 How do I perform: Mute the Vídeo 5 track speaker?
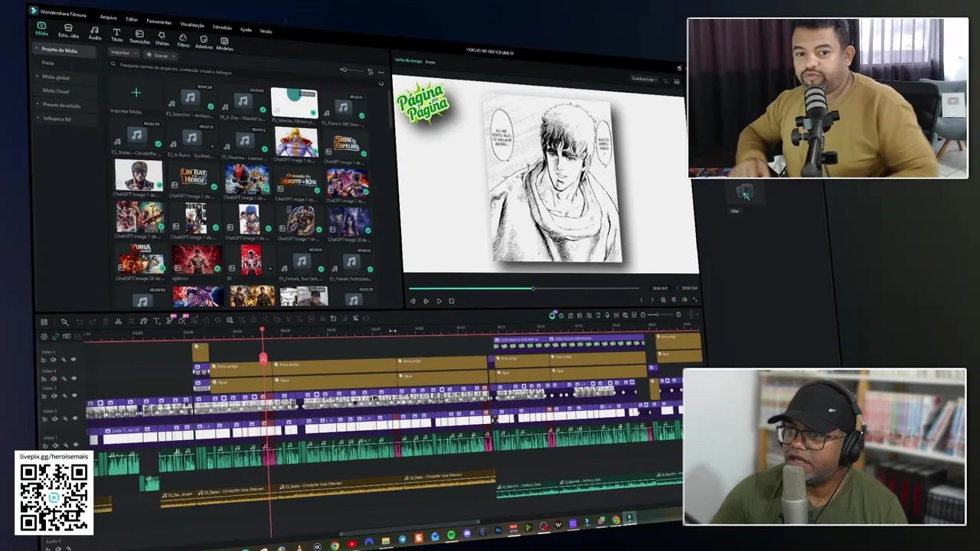[x=53, y=360]
